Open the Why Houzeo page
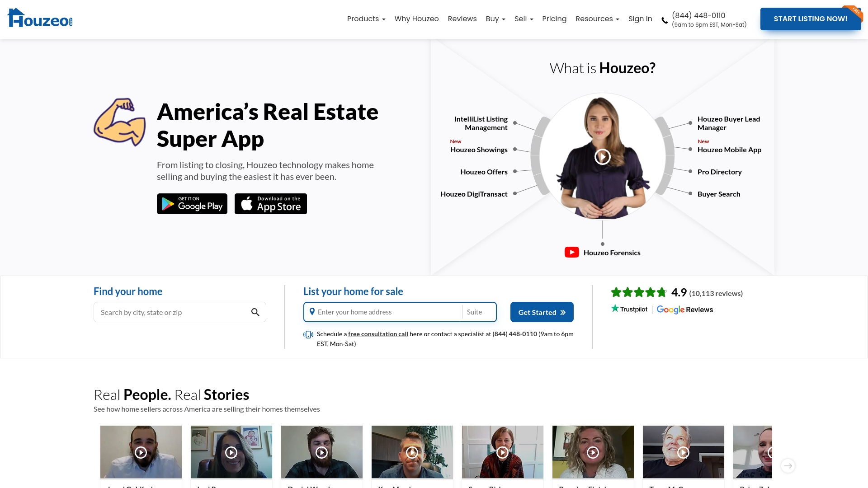This screenshot has width=868, height=488. pos(416,19)
